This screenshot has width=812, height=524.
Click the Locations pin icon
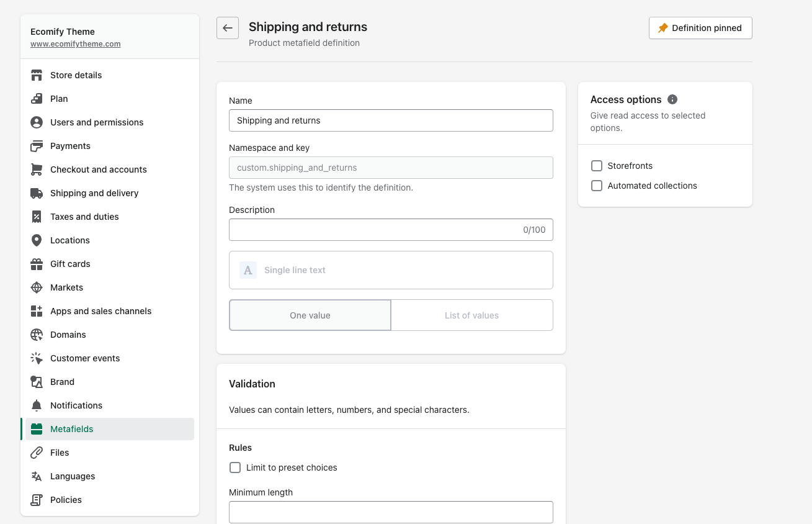coord(37,240)
